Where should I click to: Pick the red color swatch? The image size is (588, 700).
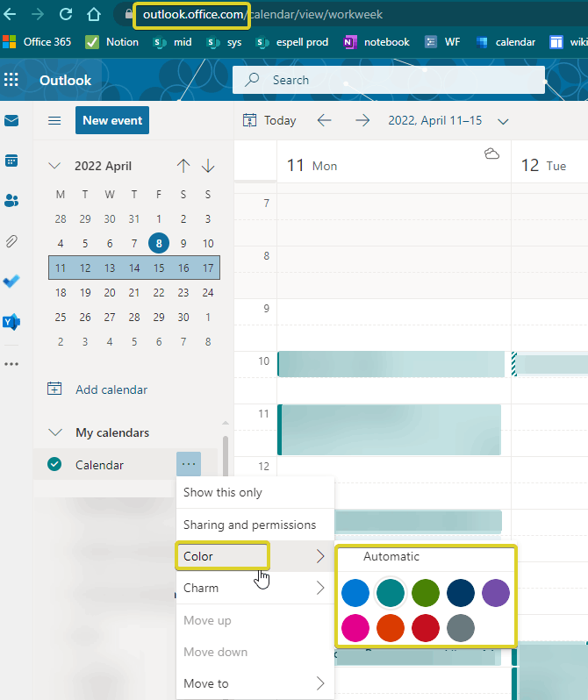click(426, 628)
